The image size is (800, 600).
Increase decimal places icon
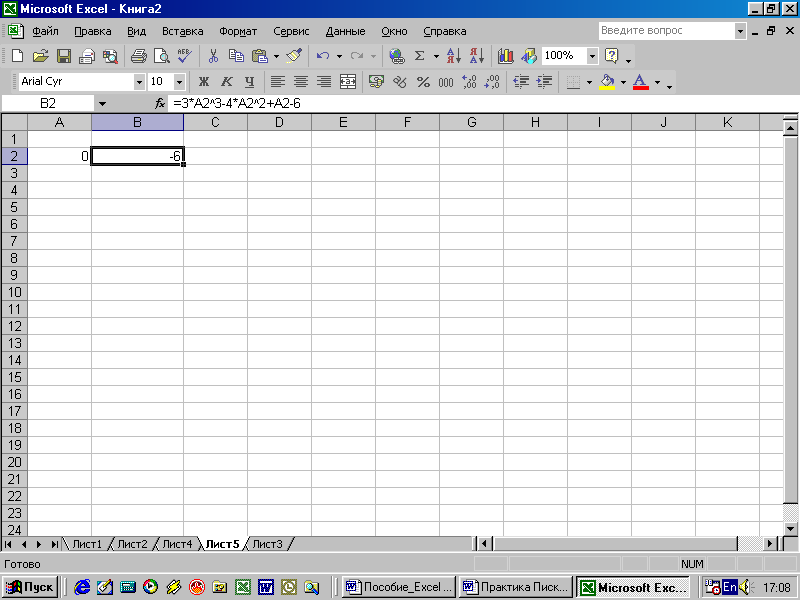pyautogui.click(x=469, y=82)
